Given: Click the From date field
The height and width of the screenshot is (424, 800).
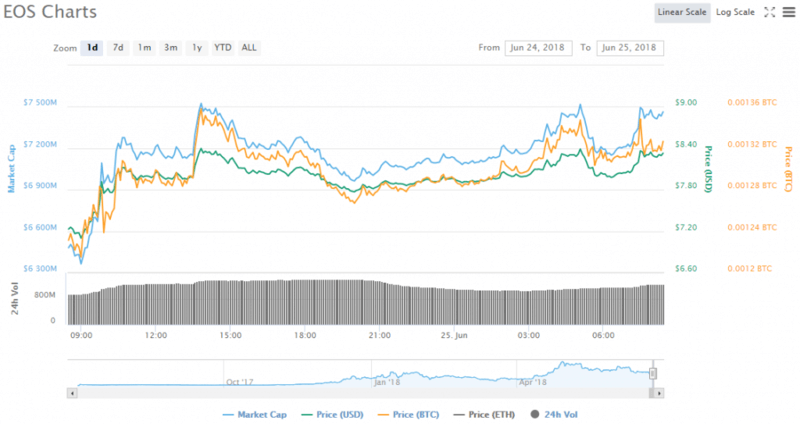Looking at the screenshot, I should coord(539,47).
